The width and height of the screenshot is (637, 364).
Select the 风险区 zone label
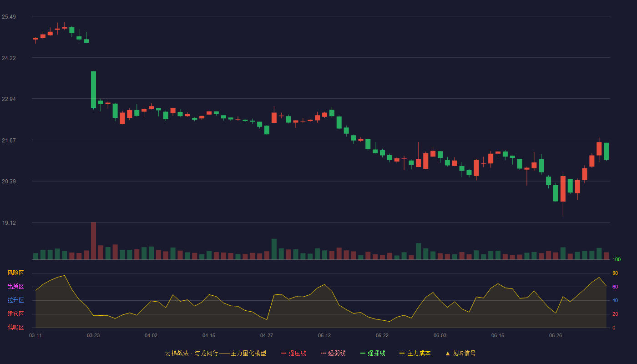15,273
